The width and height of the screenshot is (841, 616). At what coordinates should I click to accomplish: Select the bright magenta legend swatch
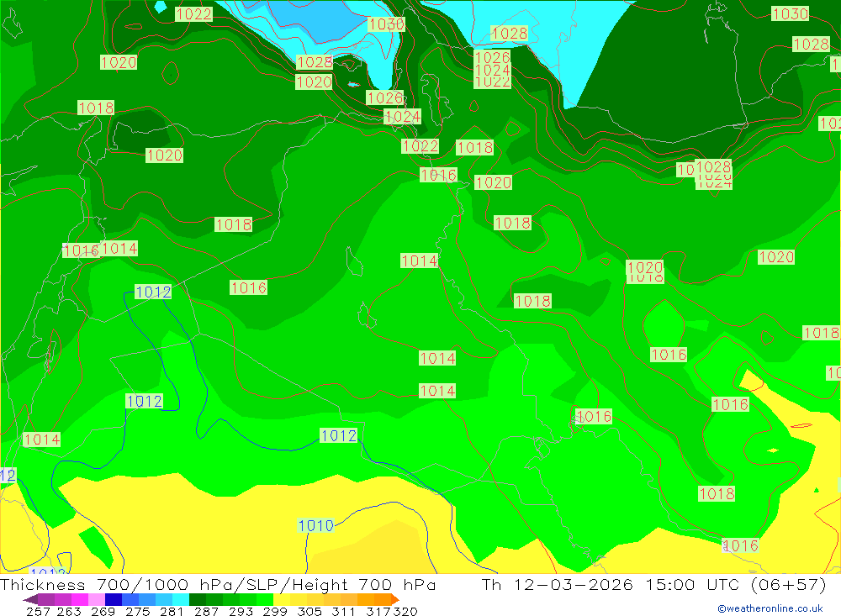click(79, 599)
